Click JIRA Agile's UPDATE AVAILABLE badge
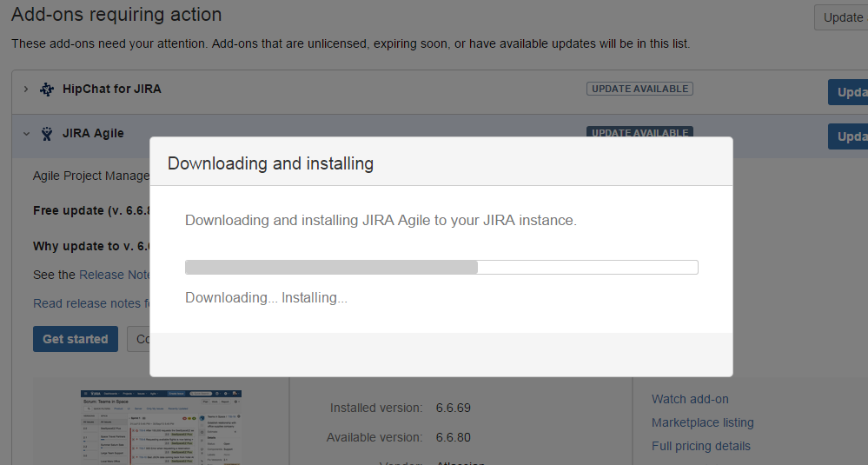This screenshot has height=465, width=868. (x=639, y=132)
